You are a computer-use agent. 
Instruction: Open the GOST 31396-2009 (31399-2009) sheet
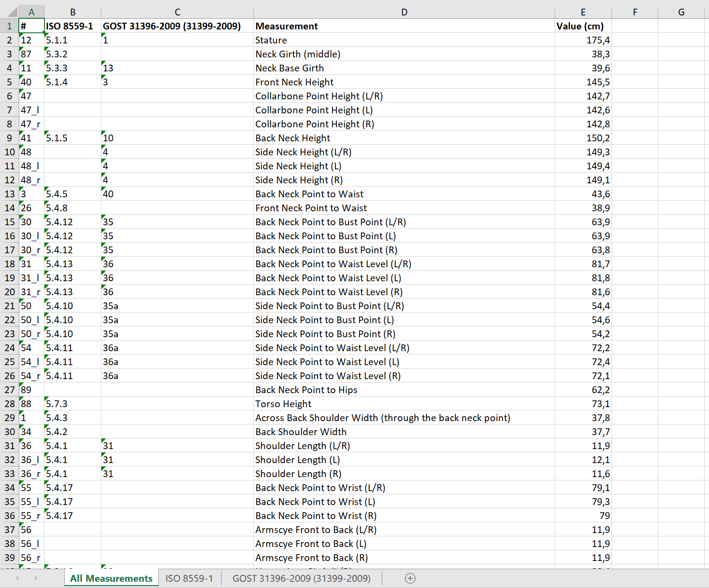pos(302,578)
